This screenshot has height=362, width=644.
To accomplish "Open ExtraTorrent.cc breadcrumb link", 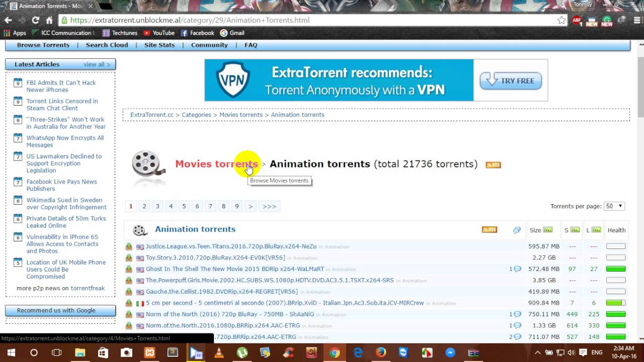I will pyautogui.click(x=151, y=115).
